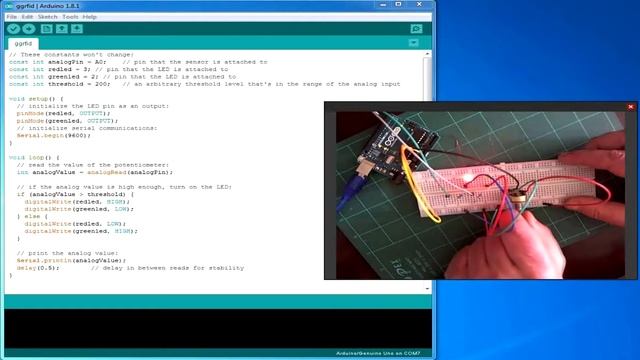Click the '// initialize serial communications:' comment

pyautogui.click(x=87, y=128)
